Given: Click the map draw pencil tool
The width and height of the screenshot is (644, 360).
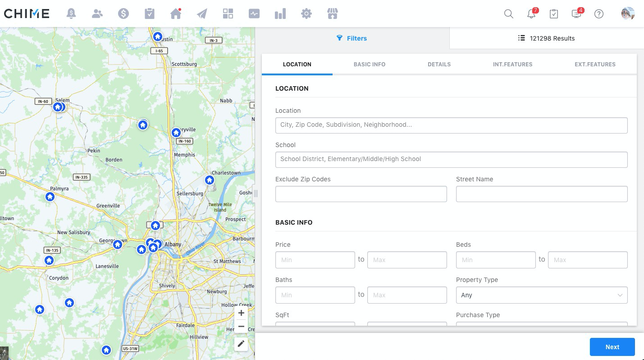Looking at the screenshot, I should coord(241,344).
